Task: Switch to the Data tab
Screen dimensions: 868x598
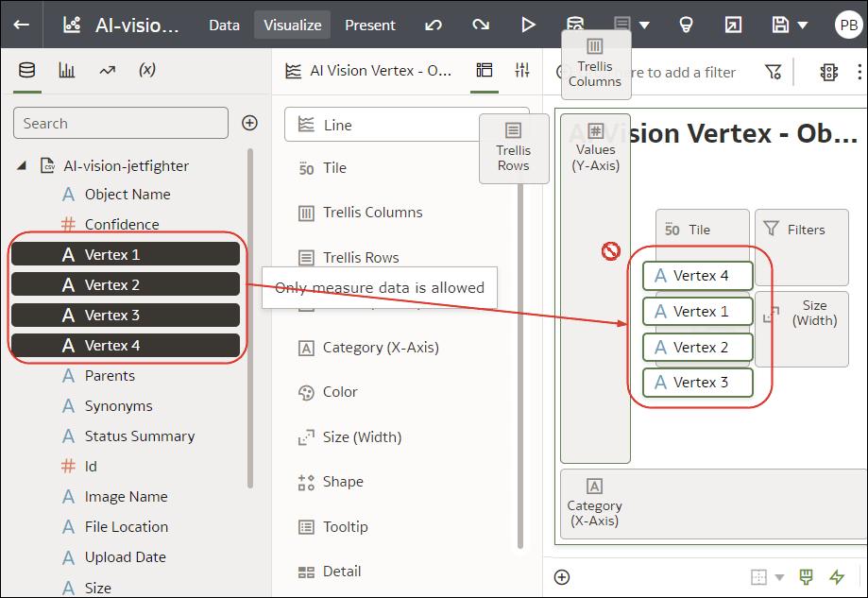Action: point(224,26)
